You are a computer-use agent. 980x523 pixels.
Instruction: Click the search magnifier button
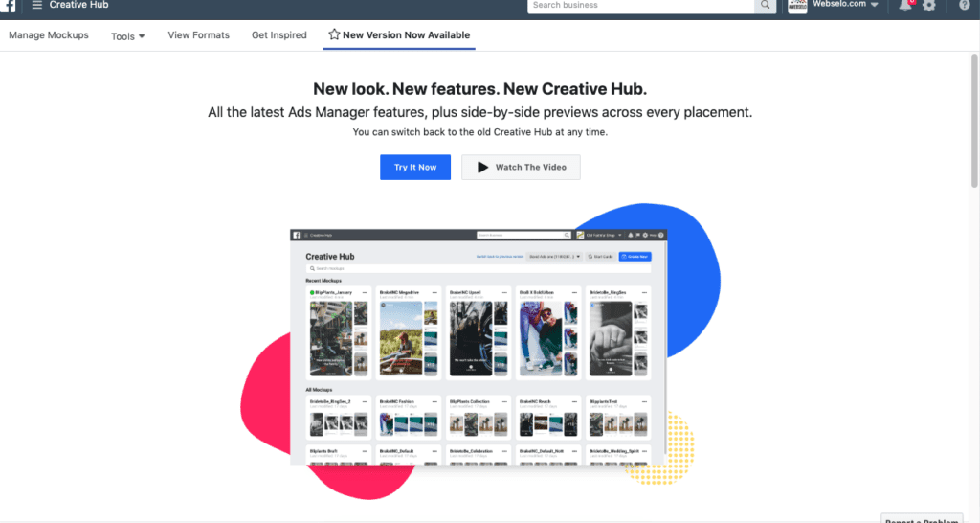pyautogui.click(x=765, y=6)
